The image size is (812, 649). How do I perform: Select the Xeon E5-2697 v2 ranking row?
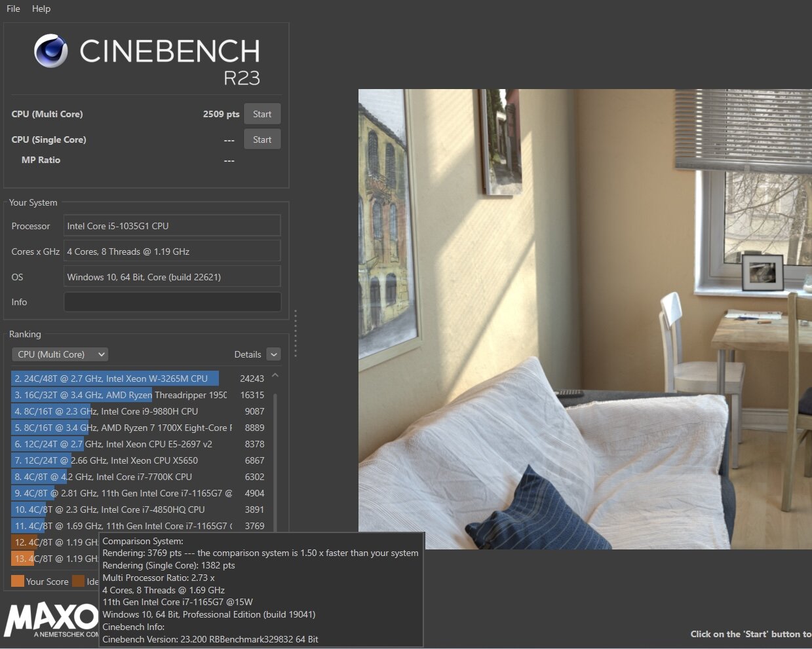coord(138,444)
